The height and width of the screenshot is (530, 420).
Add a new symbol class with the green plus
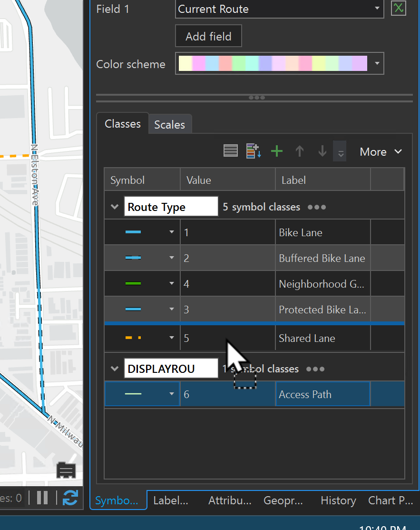pyautogui.click(x=276, y=151)
